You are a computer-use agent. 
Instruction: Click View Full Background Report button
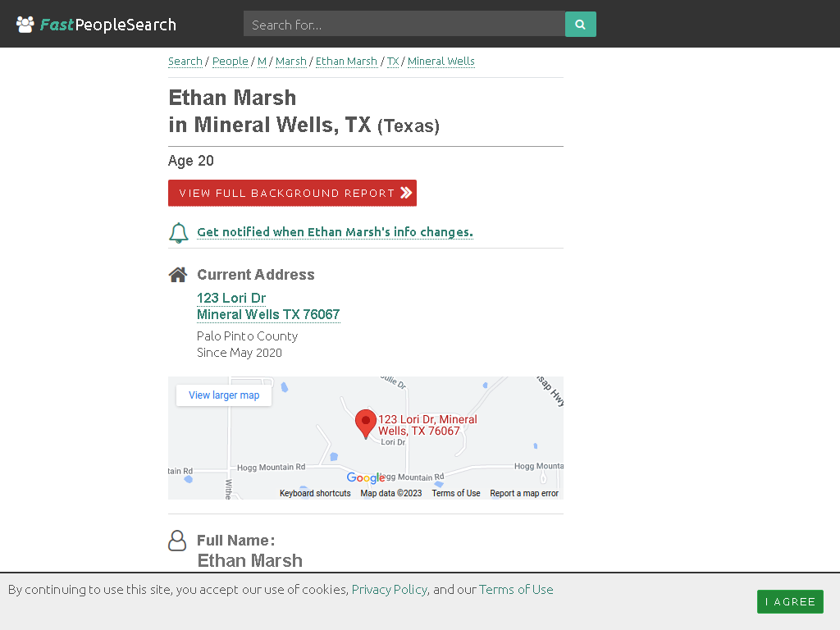293,193
